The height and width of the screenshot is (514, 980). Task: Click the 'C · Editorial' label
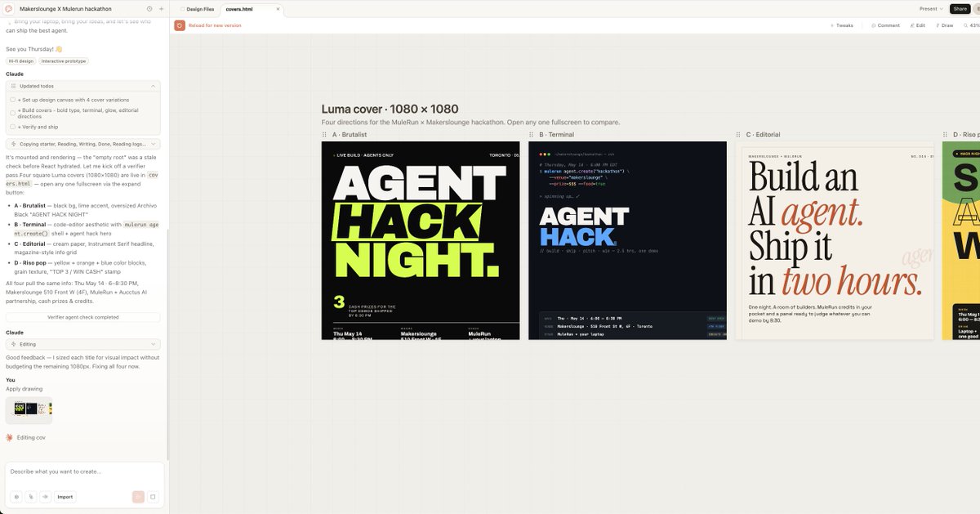[x=763, y=135]
